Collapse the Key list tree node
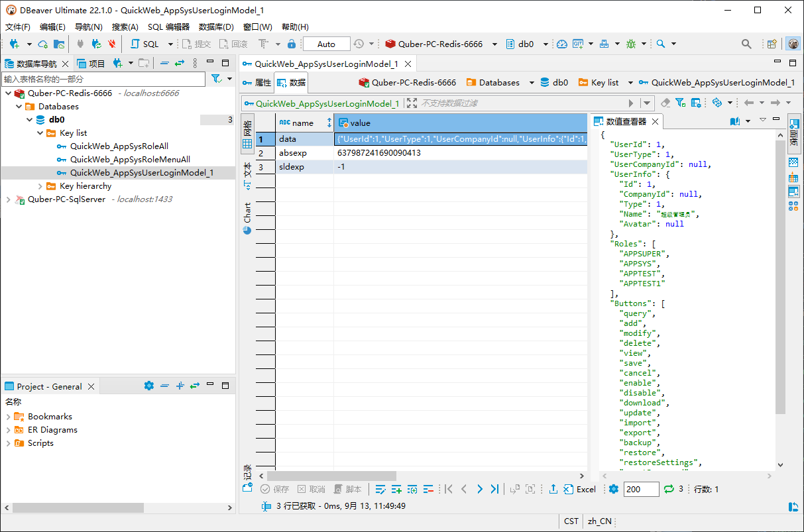The image size is (804, 532). (40, 133)
